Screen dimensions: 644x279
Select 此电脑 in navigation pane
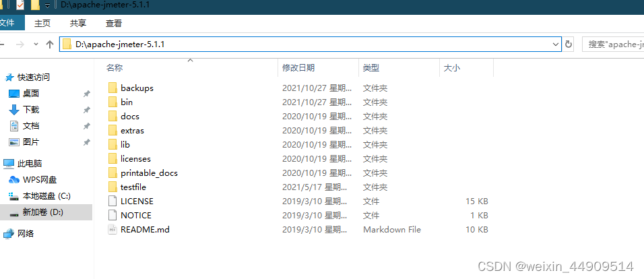click(x=30, y=164)
